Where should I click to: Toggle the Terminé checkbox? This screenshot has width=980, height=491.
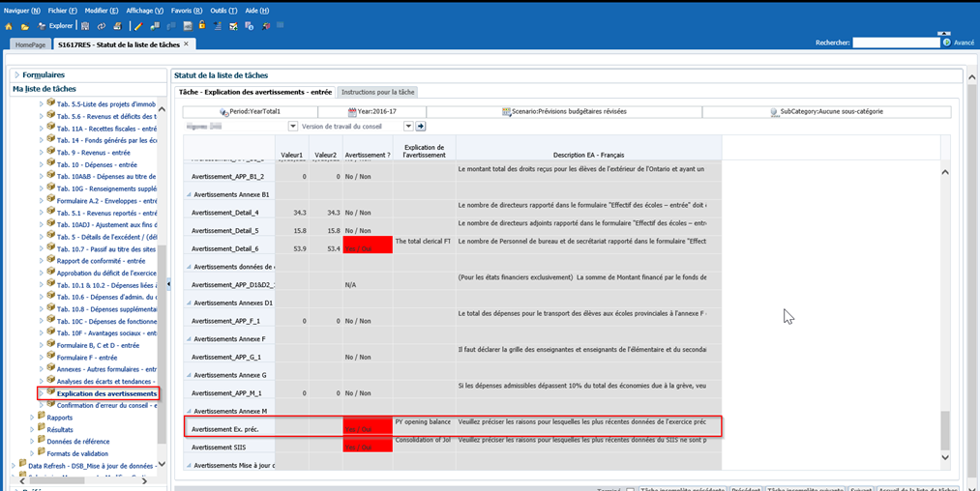point(630,489)
